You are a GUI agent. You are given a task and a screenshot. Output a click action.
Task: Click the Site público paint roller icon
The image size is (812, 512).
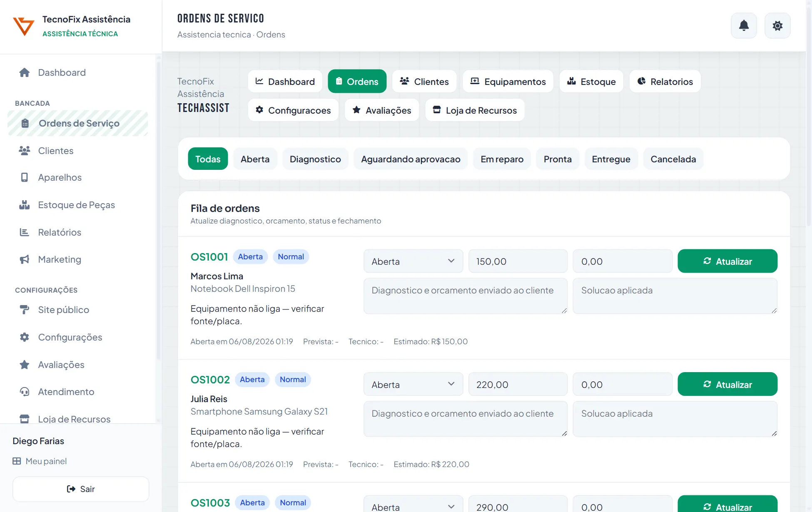pos(25,310)
